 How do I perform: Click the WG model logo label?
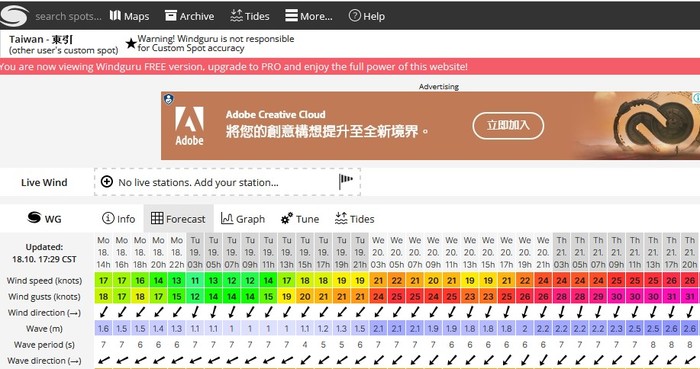click(44, 219)
